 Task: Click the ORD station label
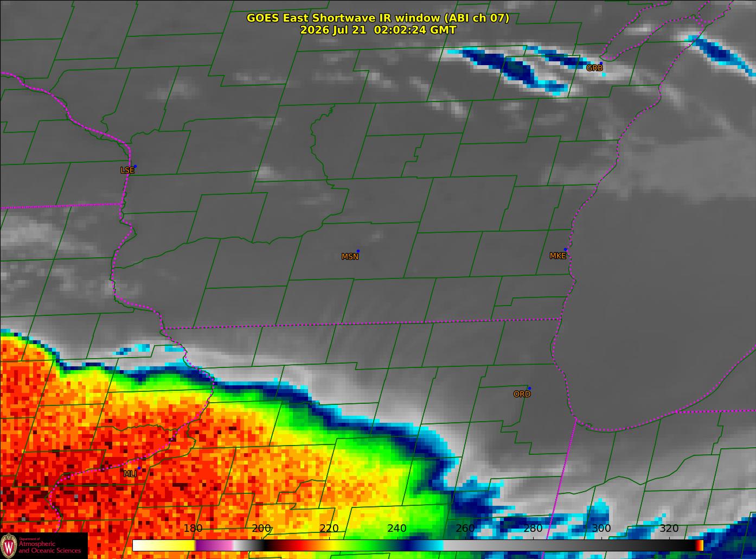click(522, 394)
